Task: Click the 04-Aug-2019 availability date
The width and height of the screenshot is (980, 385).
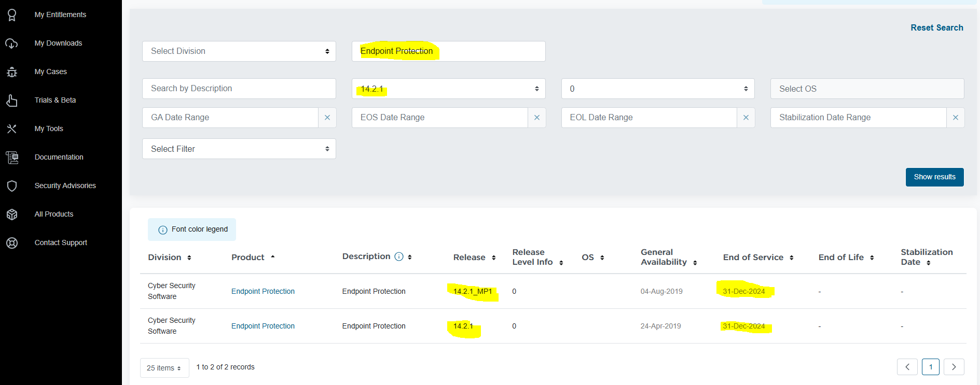Action: (x=661, y=291)
